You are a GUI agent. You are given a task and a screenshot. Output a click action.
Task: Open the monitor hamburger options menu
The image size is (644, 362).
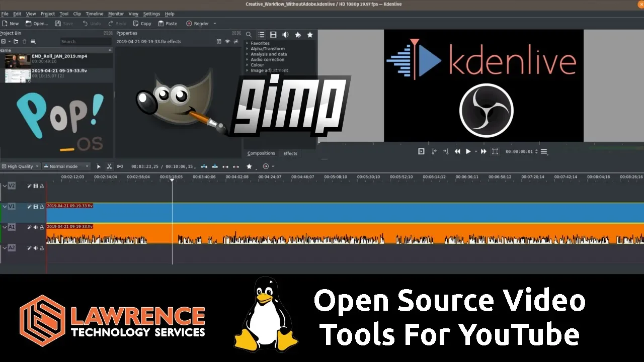(543, 151)
